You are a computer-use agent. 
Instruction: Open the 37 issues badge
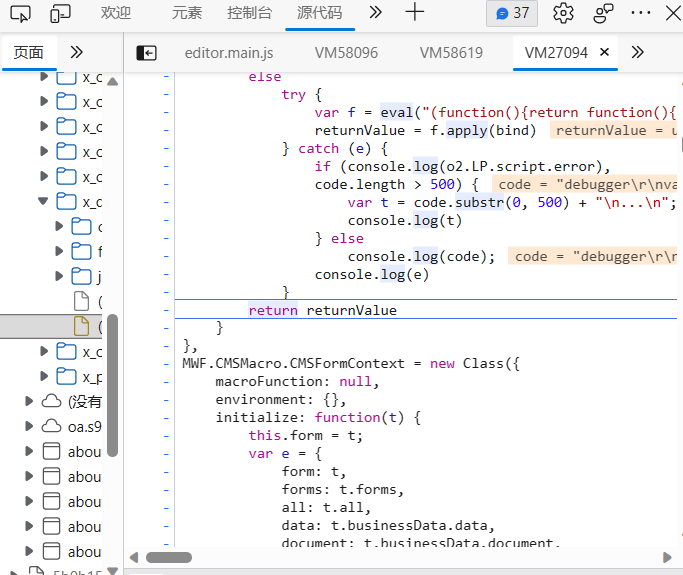512,13
